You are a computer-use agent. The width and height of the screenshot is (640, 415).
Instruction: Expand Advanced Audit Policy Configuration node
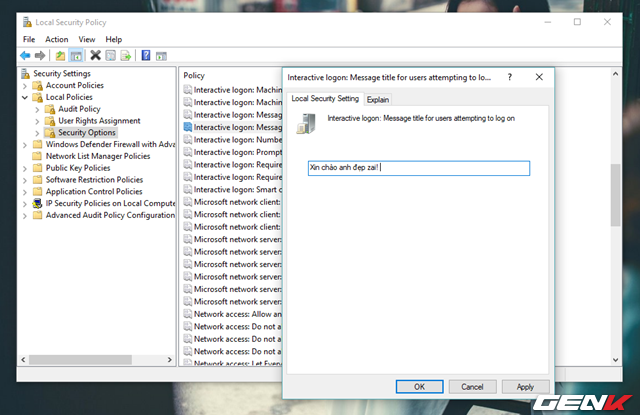click(x=25, y=216)
